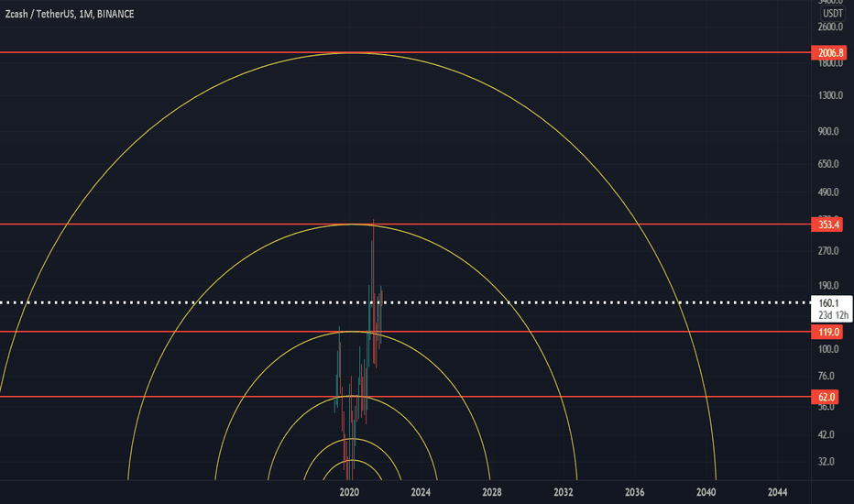854x504 pixels.
Task: Select the red horizontal line at 2006.8
Action: (405, 52)
